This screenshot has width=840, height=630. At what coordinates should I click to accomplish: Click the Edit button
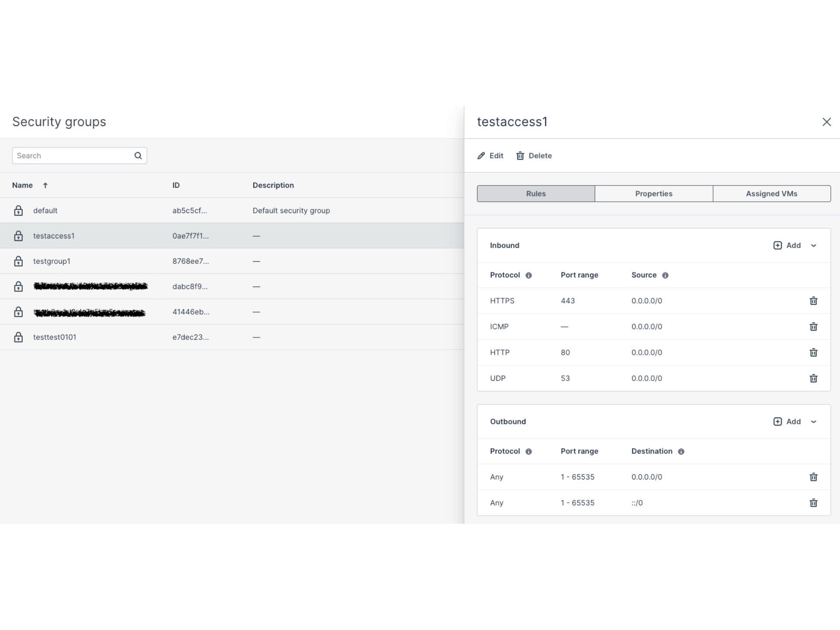490,156
